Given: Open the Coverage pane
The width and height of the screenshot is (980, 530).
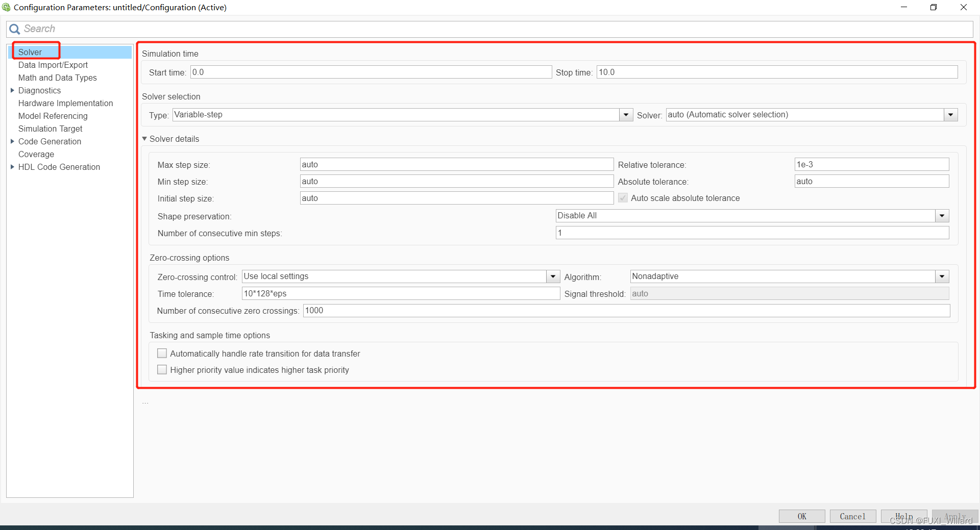Looking at the screenshot, I should tap(36, 154).
